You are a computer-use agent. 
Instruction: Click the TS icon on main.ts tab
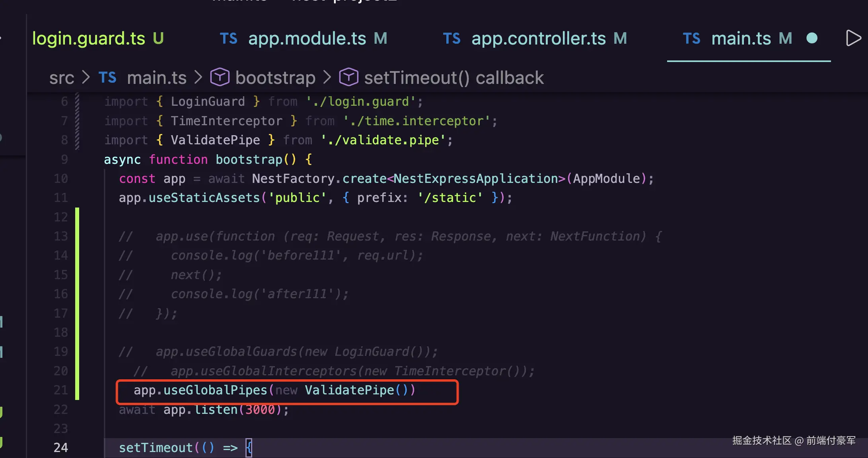pos(691,39)
